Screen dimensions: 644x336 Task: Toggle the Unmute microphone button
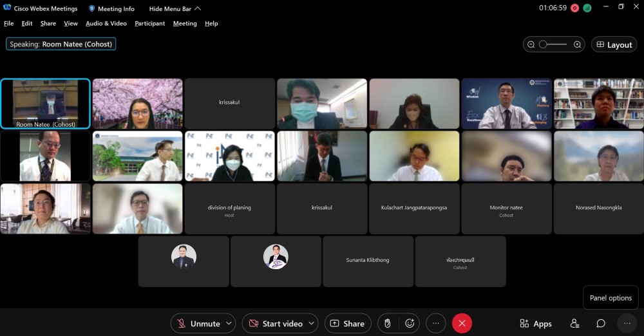(198, 324)
